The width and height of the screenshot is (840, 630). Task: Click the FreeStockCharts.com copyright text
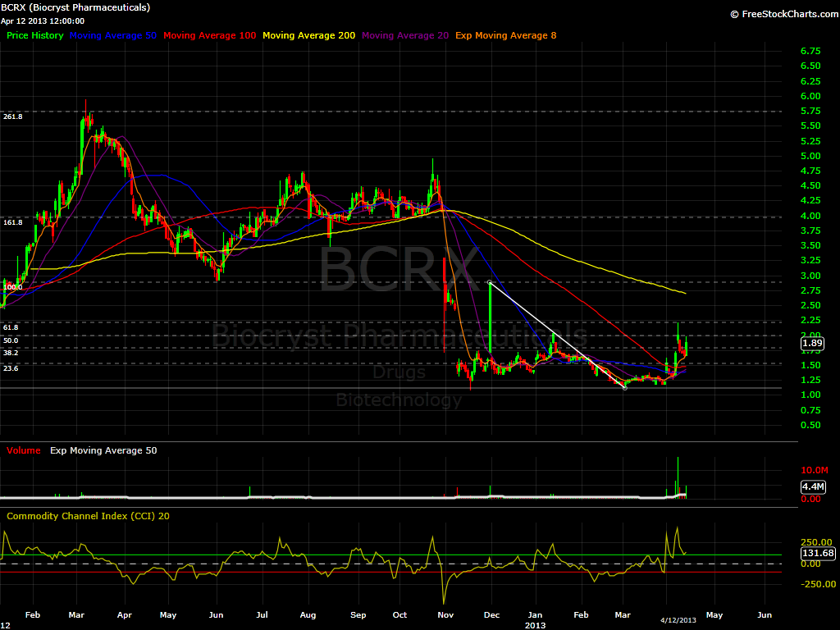click(784, 14)
